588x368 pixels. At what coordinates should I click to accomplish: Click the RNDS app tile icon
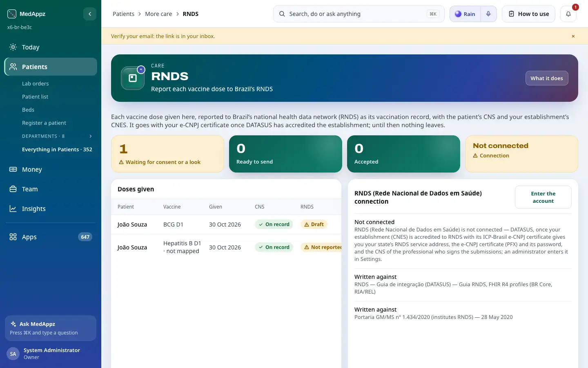pyautogui.click(x=133, y=78)
